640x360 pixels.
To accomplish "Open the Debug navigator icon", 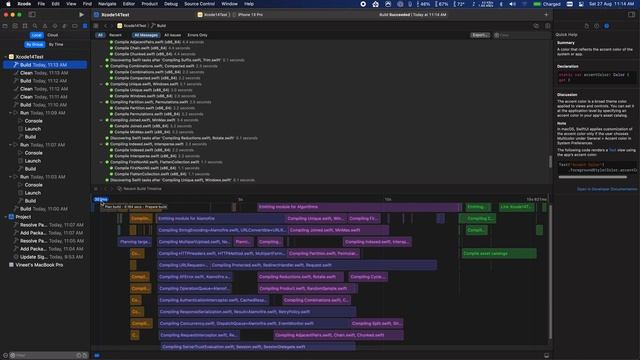I will (x=65, y=26).
